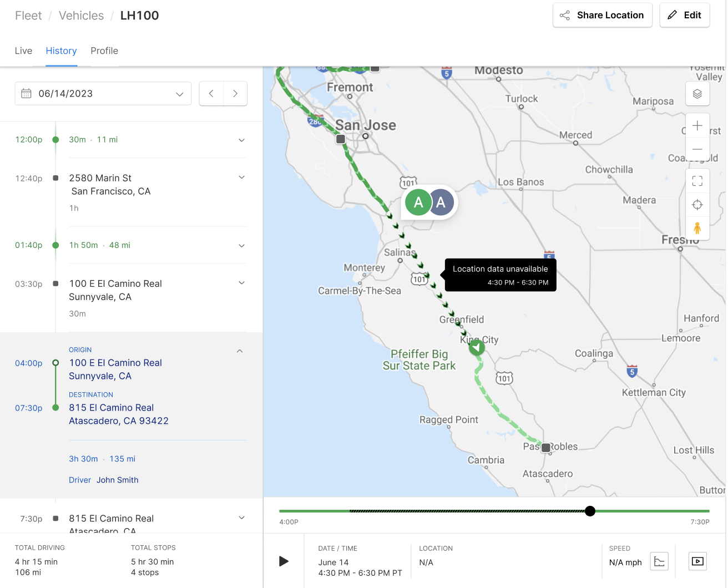Recenter map on vehicle location

point(697,205)
